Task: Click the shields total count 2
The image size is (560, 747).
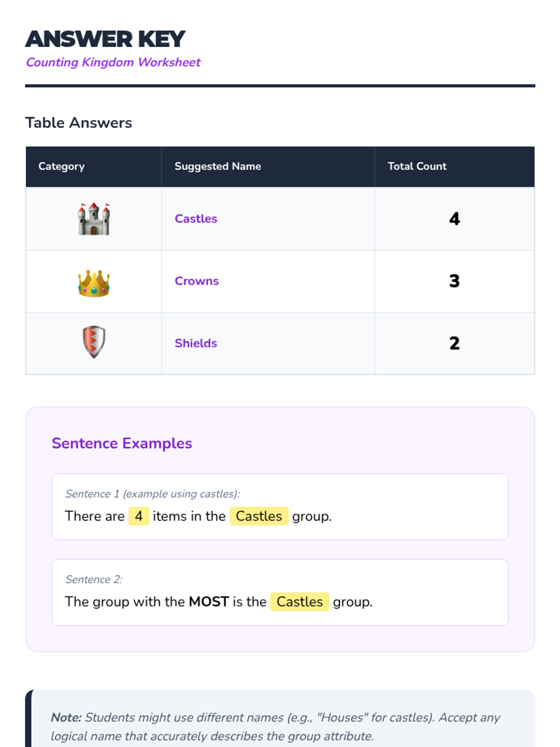Action: point(455,343)
